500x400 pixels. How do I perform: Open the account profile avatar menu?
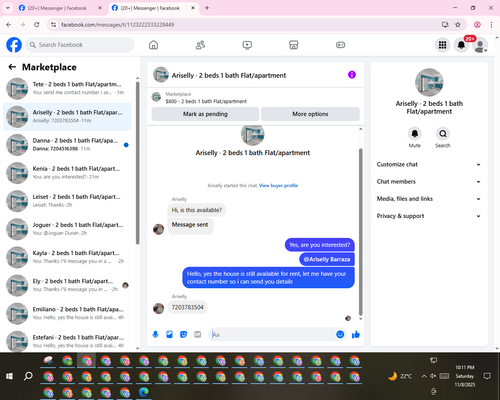480,45
